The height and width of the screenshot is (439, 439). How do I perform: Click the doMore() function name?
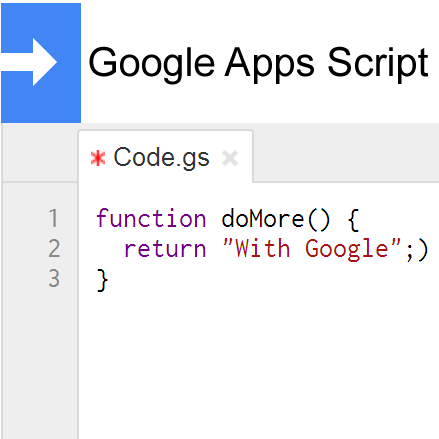pyautogui.click(x=276, y=219)
